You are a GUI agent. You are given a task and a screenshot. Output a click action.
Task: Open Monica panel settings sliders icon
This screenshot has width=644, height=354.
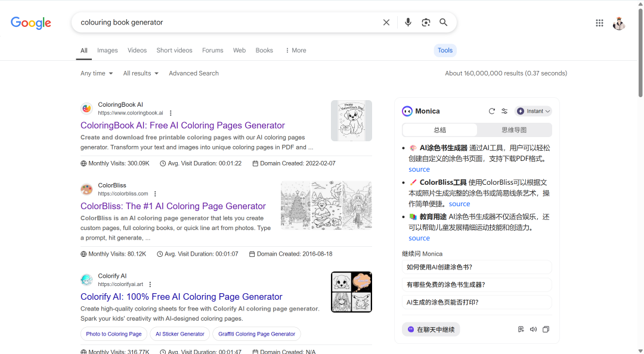point(504,111)
